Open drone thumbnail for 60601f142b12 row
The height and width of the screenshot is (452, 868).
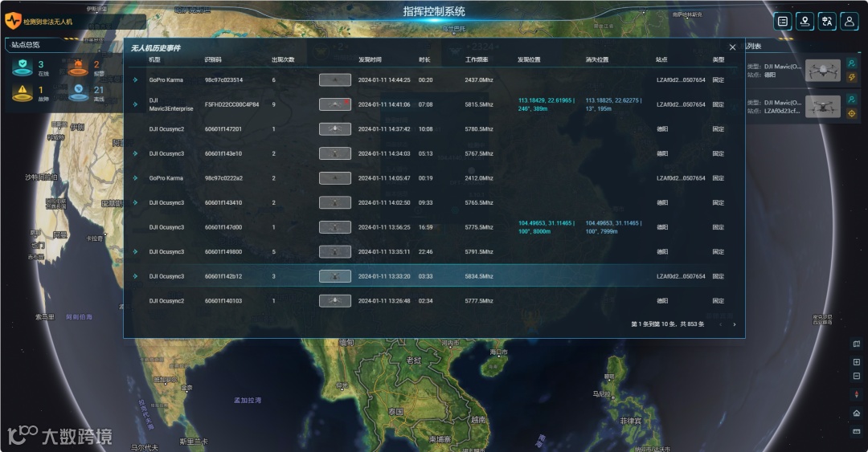tap(335, 276)
